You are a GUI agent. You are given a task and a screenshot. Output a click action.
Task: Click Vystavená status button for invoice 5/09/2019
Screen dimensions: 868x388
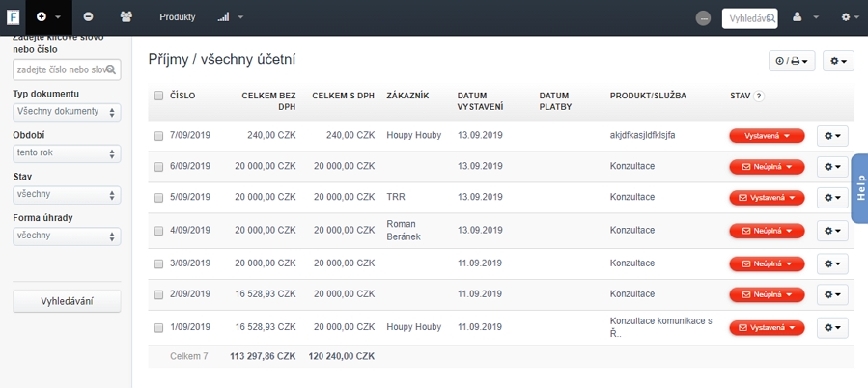(x=767, y=198)
